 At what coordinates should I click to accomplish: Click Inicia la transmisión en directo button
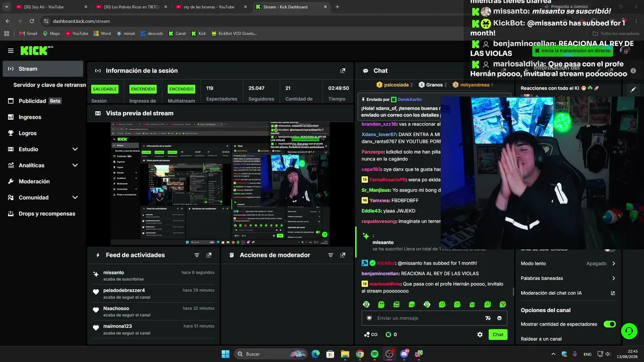point(573,51)
